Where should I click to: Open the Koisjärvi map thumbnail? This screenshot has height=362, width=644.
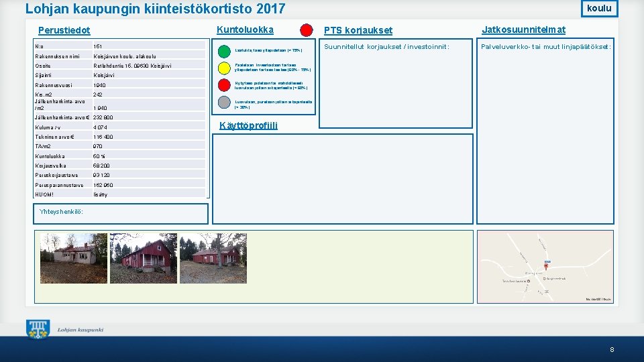click(x=545, y=267)
